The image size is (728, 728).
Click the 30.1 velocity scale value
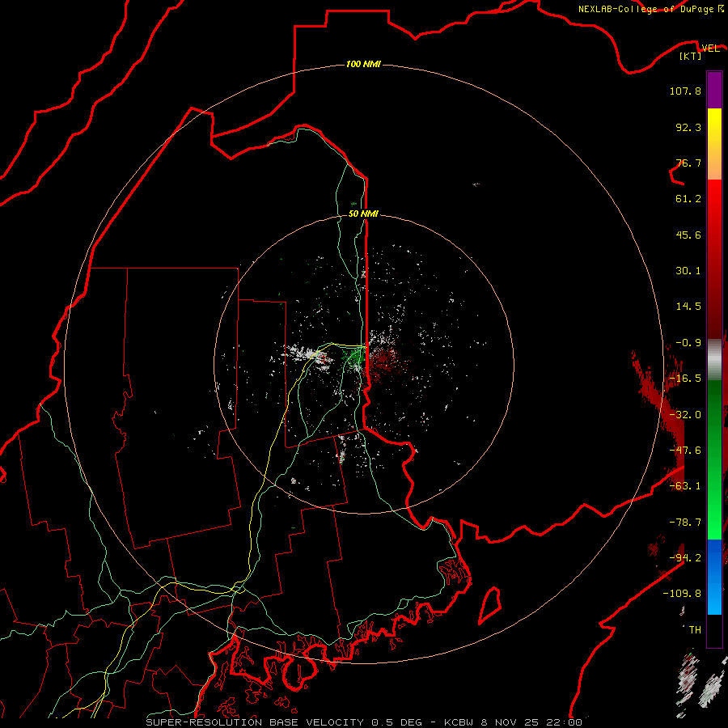688,271
